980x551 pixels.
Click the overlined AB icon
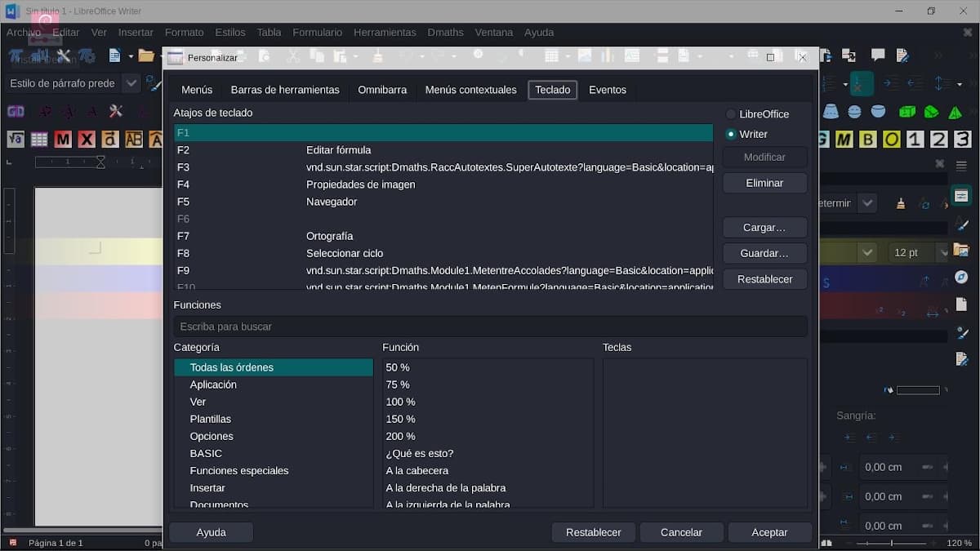pos(134,140)
